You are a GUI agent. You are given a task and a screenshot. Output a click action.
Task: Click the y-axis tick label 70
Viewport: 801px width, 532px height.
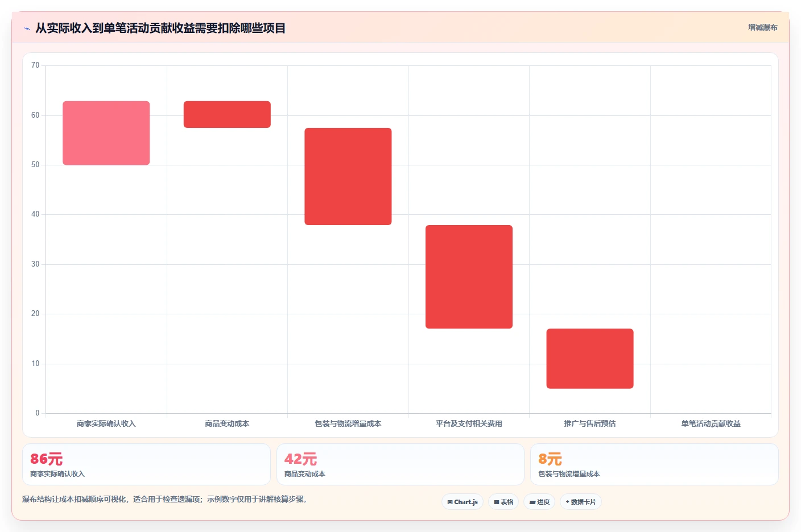pos(35,65)
